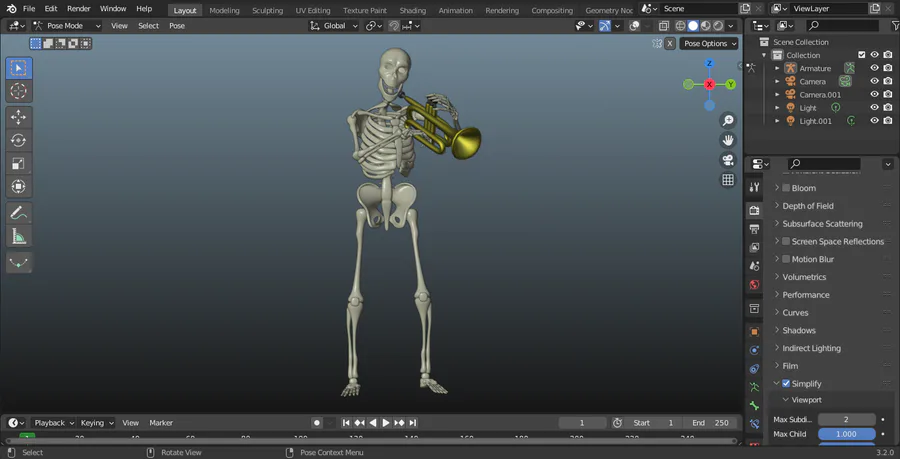Viewport: 900px width, 459px height.
Task: Open the World properties tab icon
Action: 754,285
